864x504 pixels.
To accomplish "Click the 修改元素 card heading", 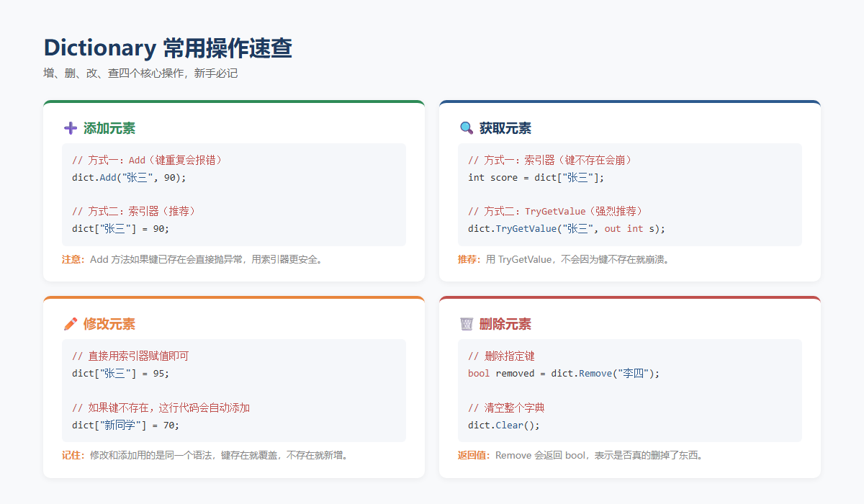I will [109, 324].
